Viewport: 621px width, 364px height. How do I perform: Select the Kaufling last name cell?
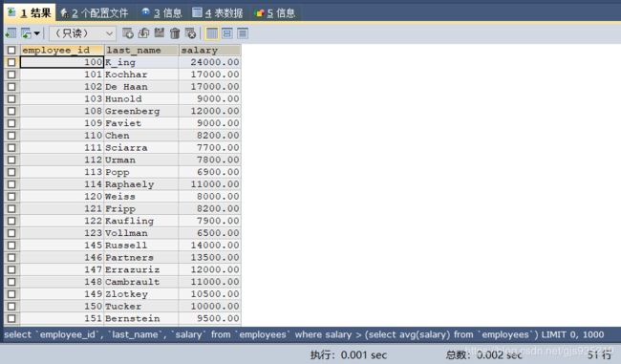[141, 221]
